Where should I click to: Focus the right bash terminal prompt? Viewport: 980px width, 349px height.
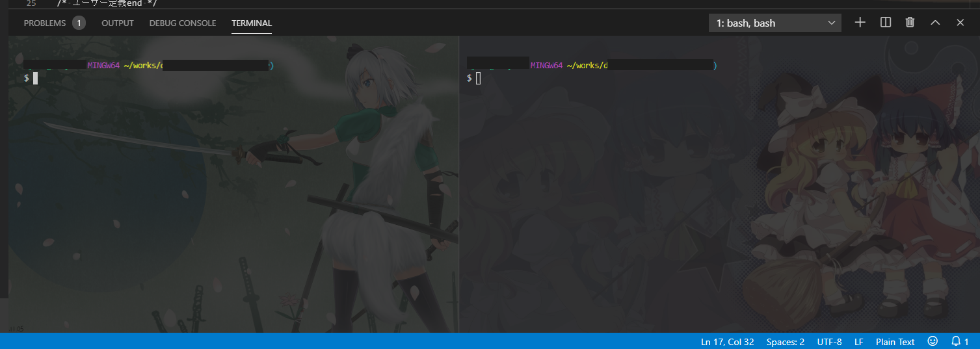(x=478, y=78)
